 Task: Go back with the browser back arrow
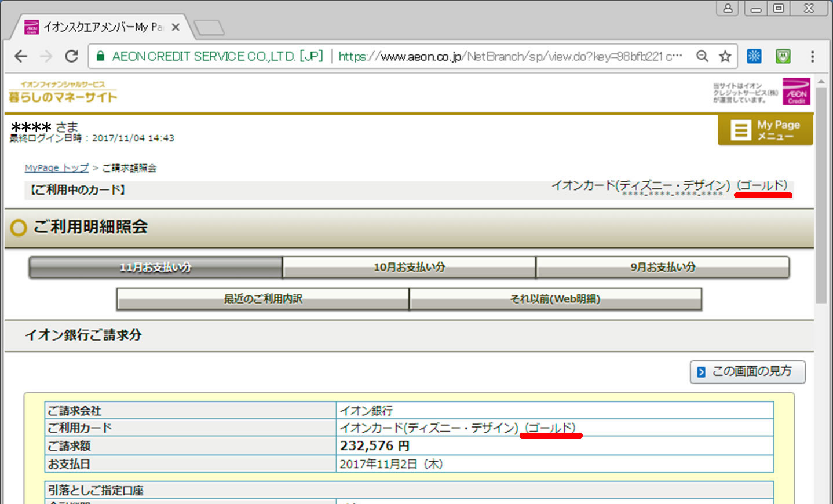[21, 56]
